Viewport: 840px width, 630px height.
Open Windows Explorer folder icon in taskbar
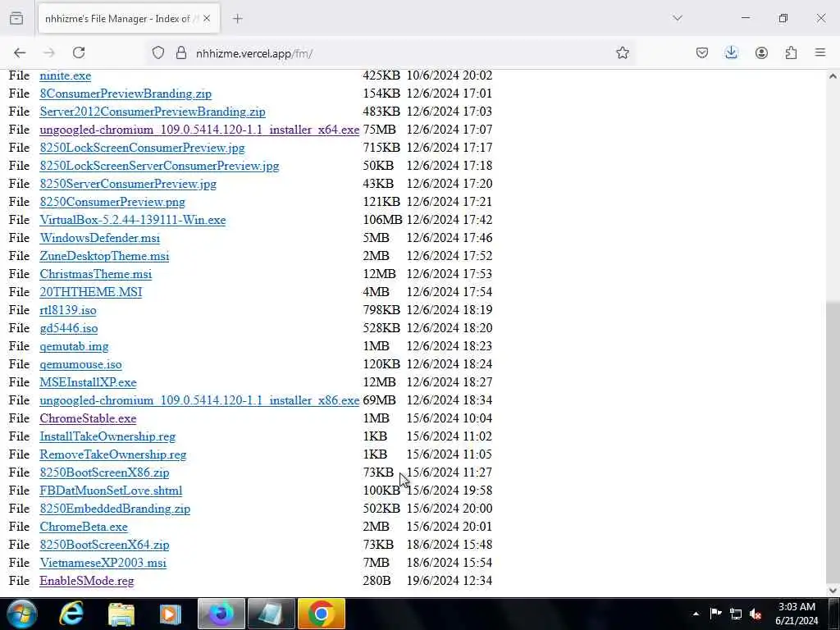(121, 614)
